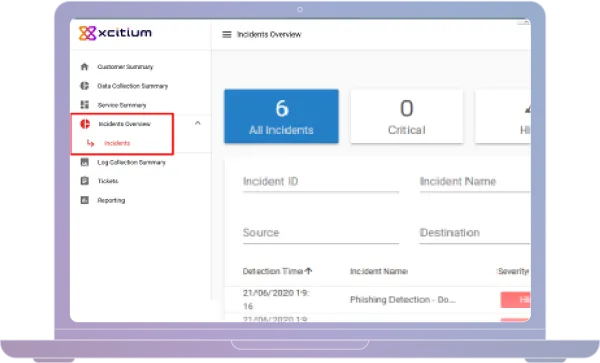Click the Detection Time column header
The height and width of the screenshot is (363, 600).
pos(273,271)
